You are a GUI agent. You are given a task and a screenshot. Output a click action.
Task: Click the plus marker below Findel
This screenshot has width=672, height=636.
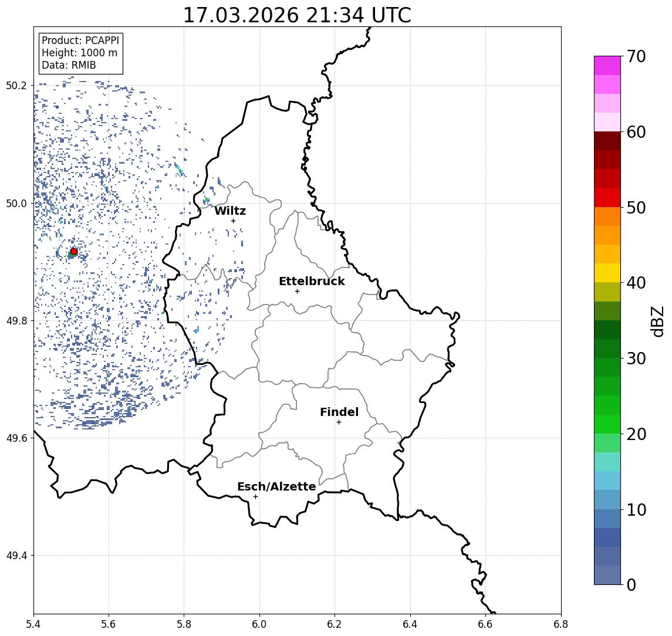click(339, 422)
